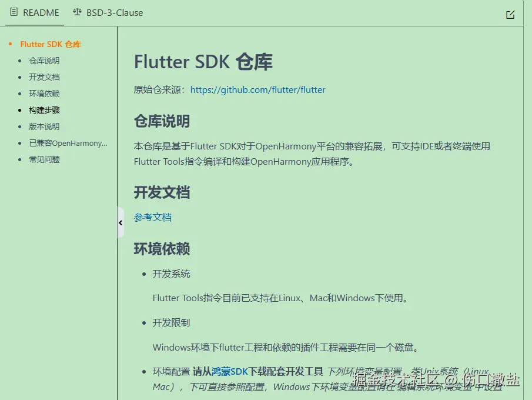Screen dimensions: 532x400
Task: Click the "Flutter SDK 仓库" main heading
Action: coord(203,62)
